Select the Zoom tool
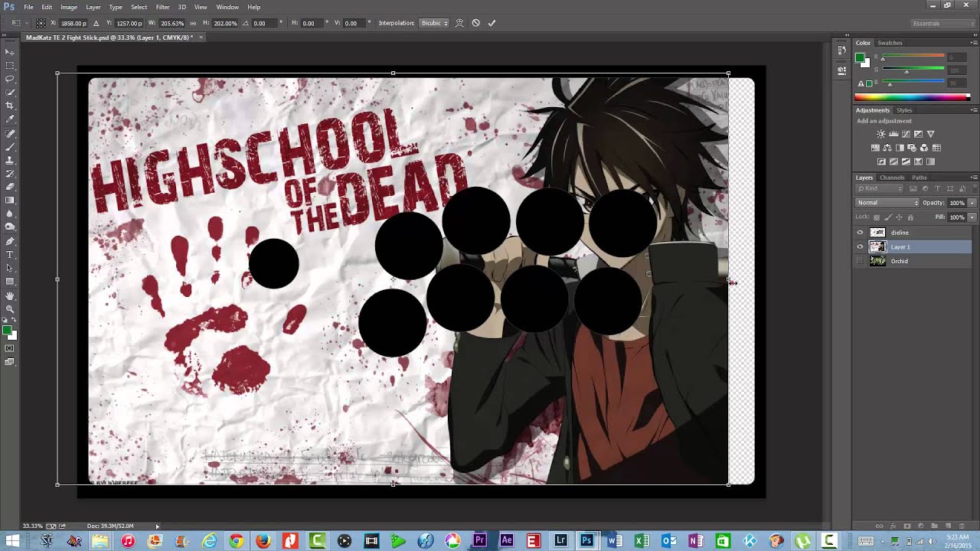 pos(10,309)
